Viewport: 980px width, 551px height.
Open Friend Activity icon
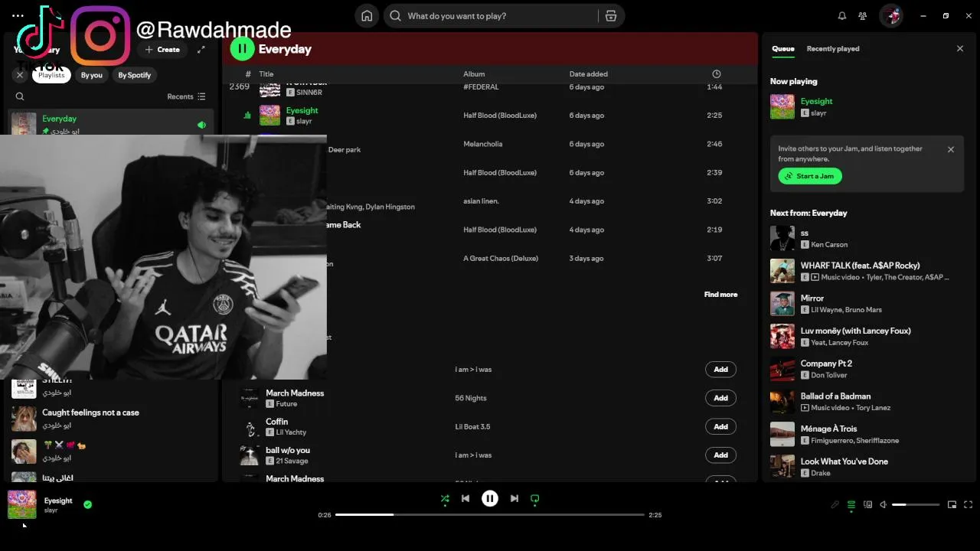point(863,16)
